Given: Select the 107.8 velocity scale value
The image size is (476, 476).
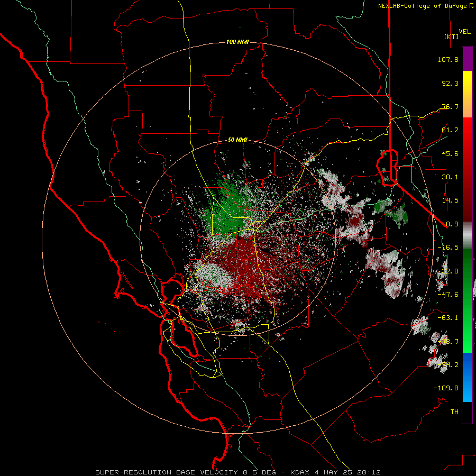Looking at the screenshot, I should [448, 59].
